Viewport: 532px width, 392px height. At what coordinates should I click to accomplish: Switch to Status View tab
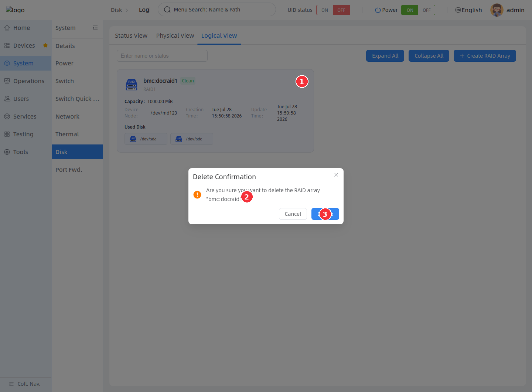131,35
